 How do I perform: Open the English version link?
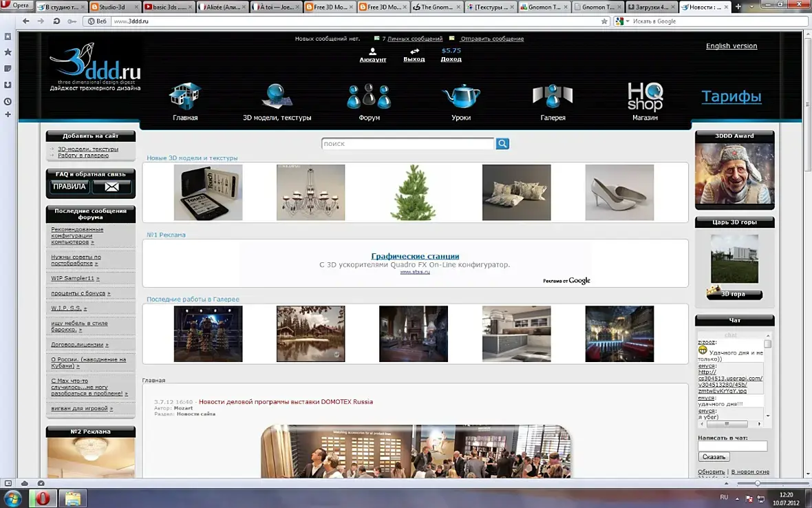point(731,45)
